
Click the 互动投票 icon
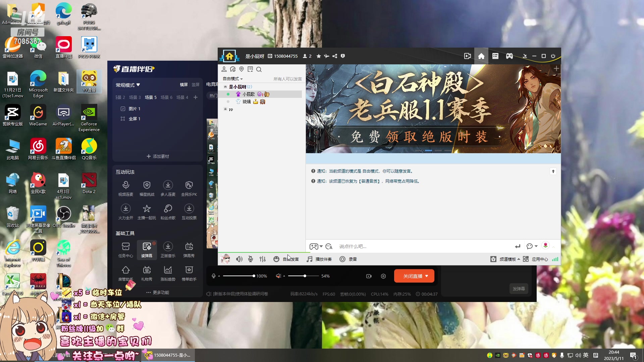(189, 209)
